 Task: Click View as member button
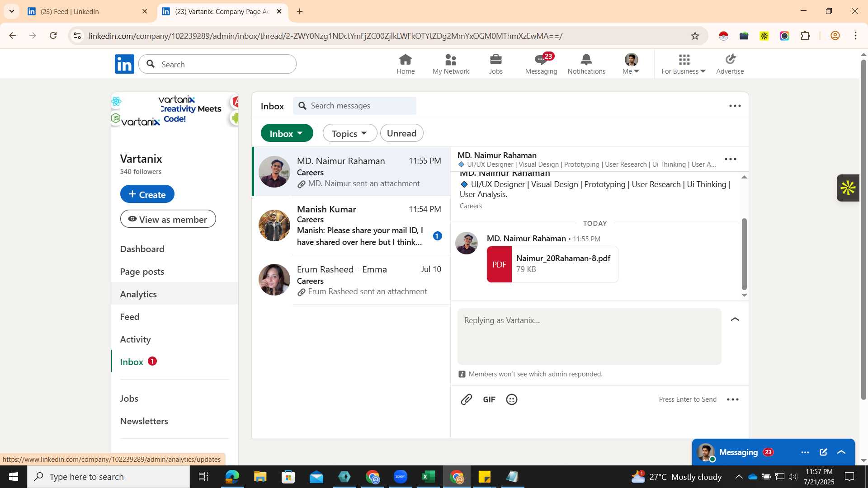tap(168, 219)
